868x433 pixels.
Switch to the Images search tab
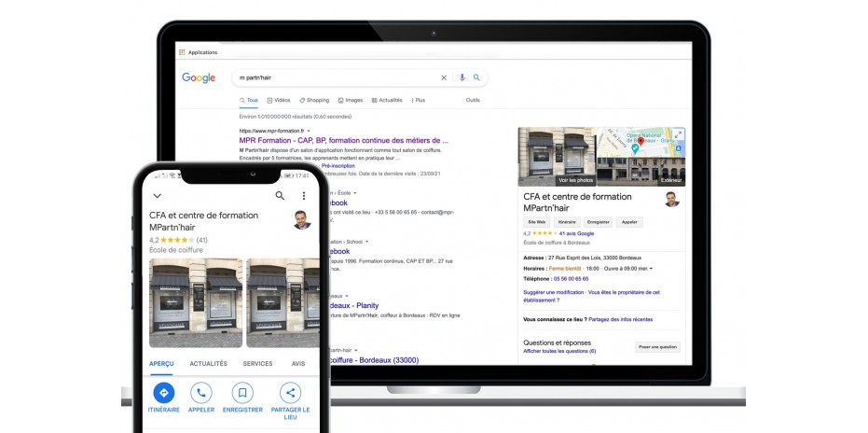coord(351,101)
